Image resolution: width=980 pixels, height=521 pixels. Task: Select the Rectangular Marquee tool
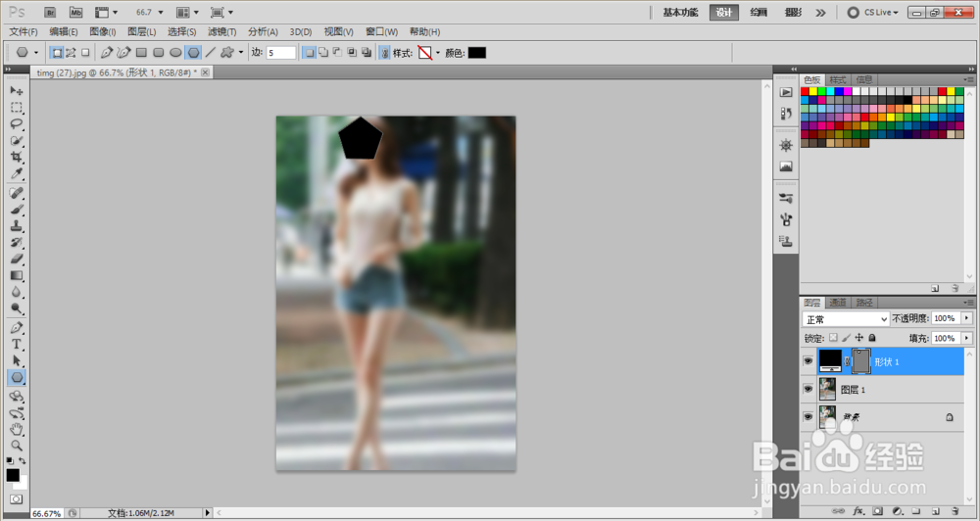[17, 108]
